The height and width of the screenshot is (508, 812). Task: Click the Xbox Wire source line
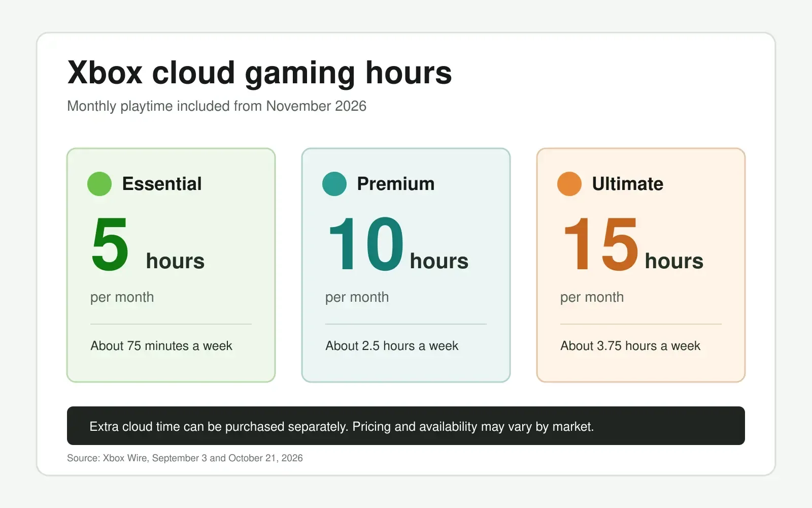pyautogui.click(x=185, y=458)
